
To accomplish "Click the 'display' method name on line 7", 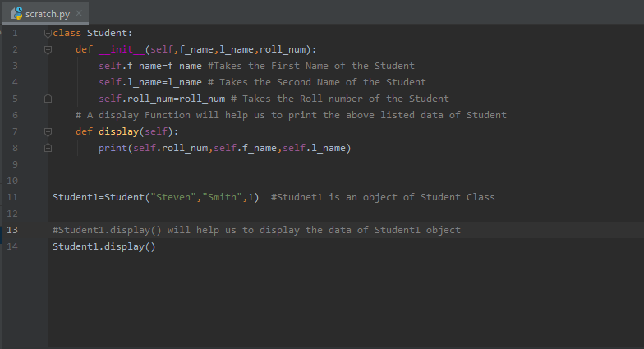I will pos(118,131).
